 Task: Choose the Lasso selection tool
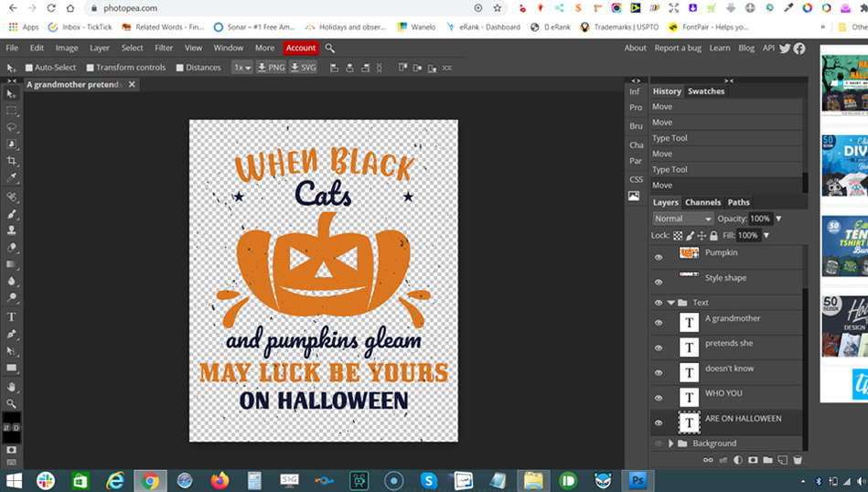(12, 127)
